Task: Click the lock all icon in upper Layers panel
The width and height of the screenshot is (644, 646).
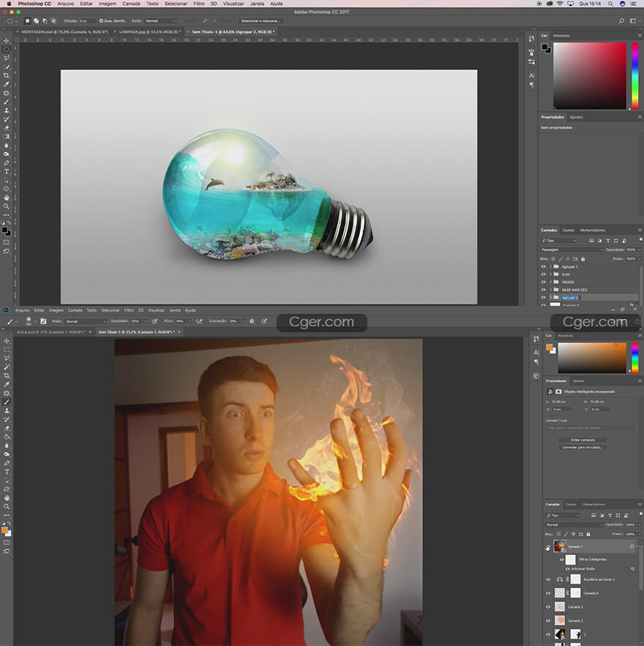Action: [583, 259]
